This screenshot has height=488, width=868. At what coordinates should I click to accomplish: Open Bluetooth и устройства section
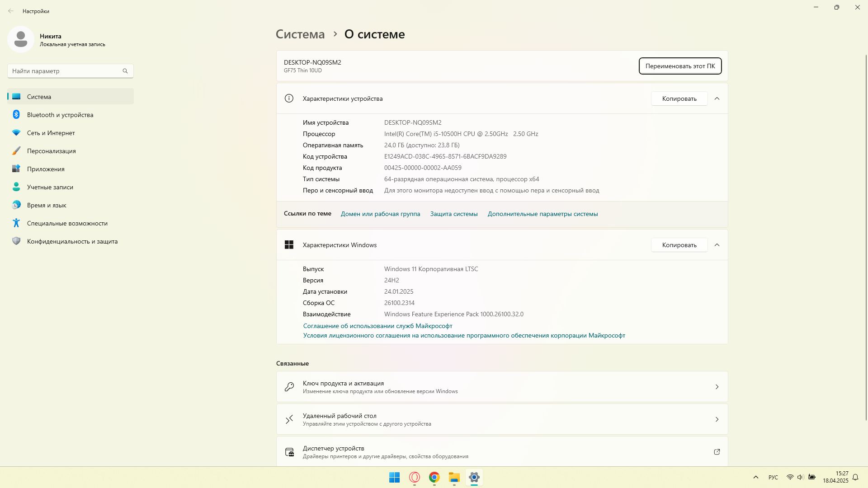tap(71, 115)
